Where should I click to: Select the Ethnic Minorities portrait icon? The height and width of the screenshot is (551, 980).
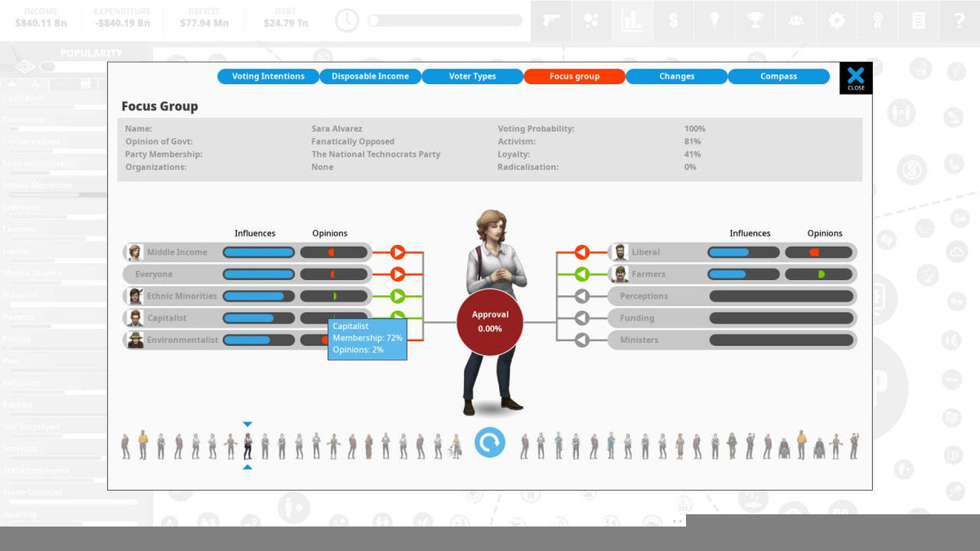click(x=135, y=296)
